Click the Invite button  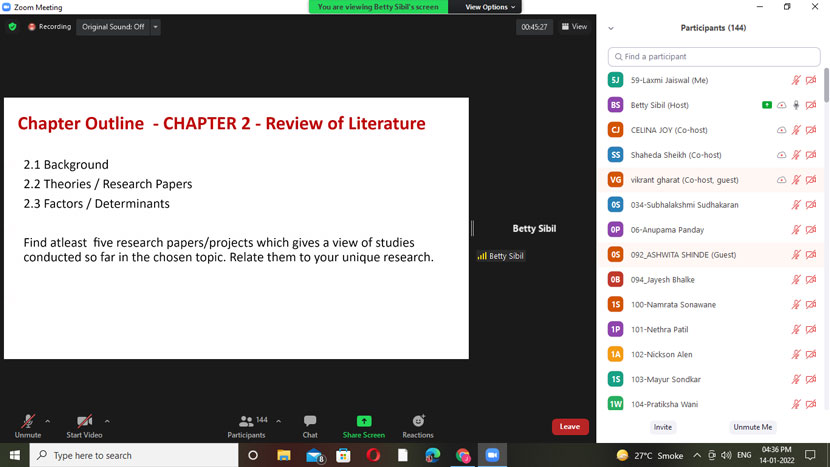(663, 427)
